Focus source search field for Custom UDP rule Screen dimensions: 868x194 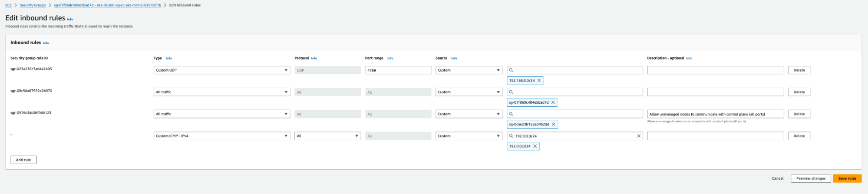[x=575, y=70]
